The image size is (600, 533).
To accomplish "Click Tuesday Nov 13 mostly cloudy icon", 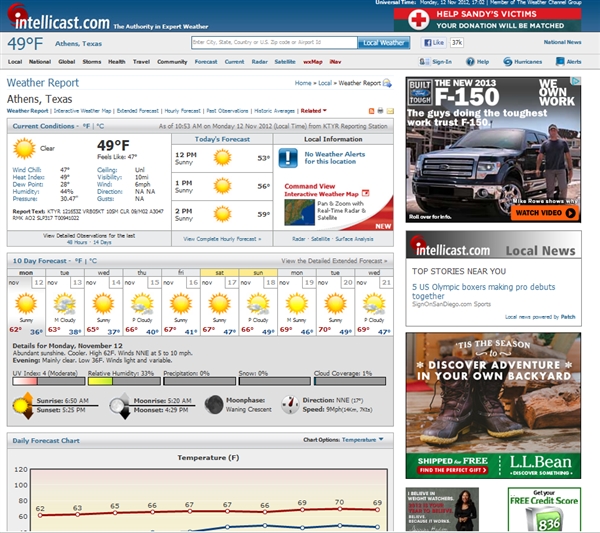I will pyautogui.click(x=65, y=304).
